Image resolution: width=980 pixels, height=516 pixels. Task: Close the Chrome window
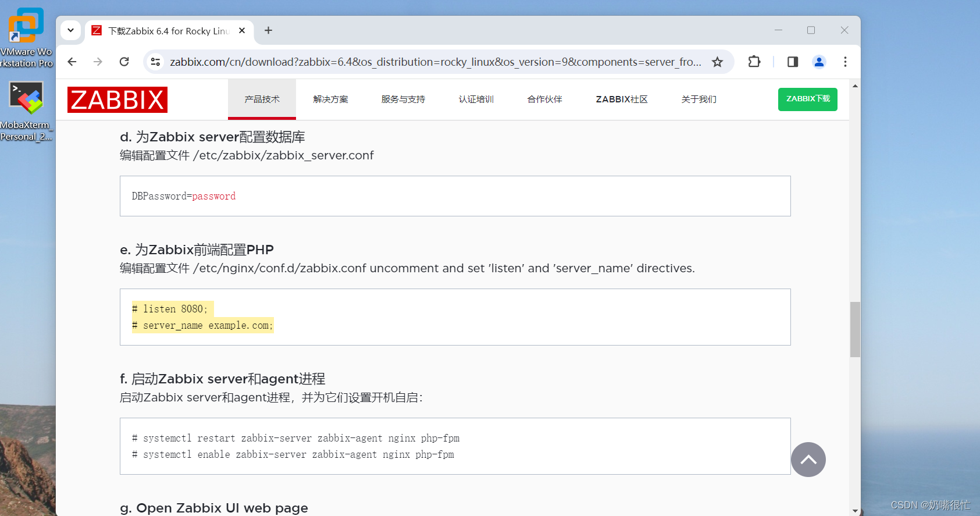coord(844,30)
